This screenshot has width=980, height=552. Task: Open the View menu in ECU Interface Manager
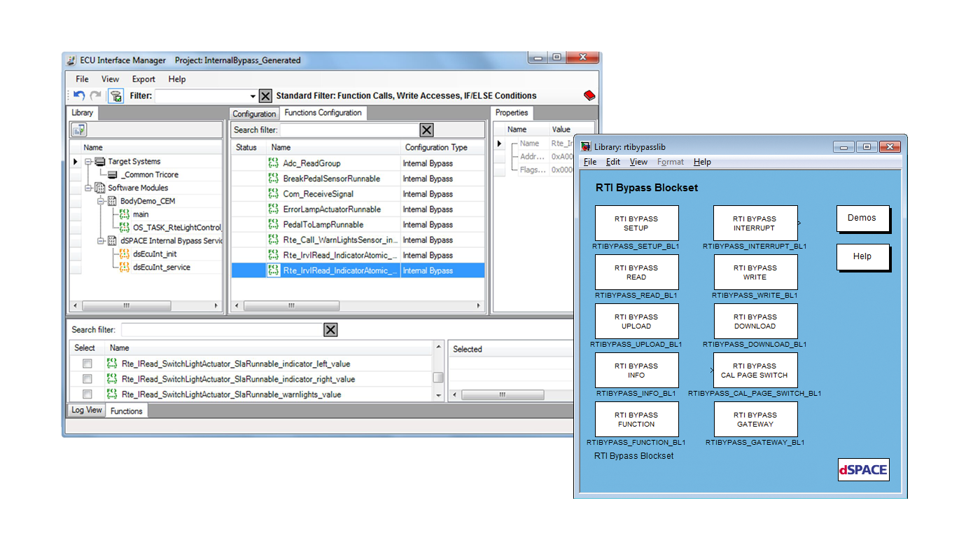(x=110, y=79)
